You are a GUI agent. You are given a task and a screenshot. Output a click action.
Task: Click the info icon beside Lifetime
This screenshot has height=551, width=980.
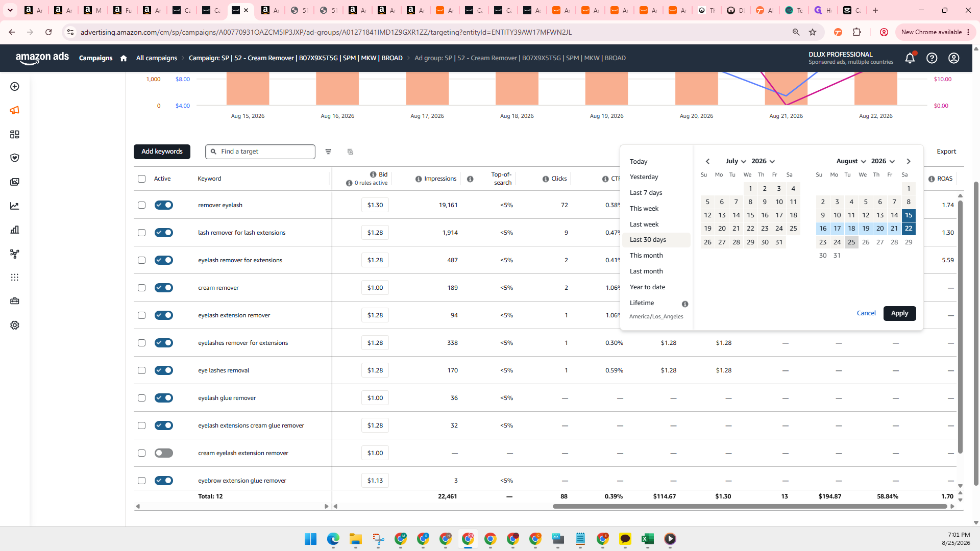(685, 304)
